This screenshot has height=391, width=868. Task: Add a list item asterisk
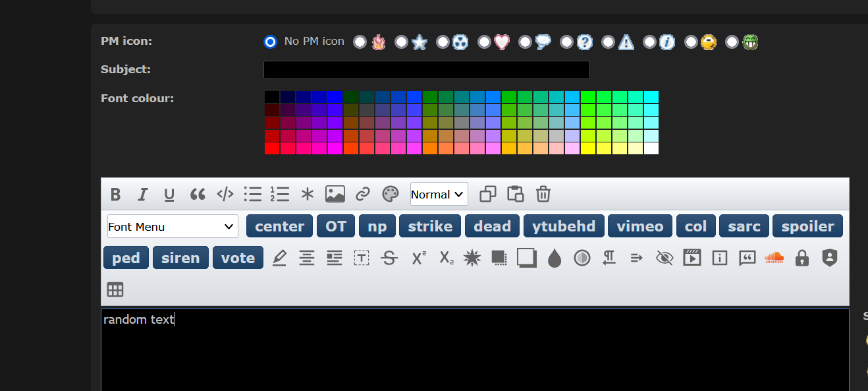[x=308, y=195]
